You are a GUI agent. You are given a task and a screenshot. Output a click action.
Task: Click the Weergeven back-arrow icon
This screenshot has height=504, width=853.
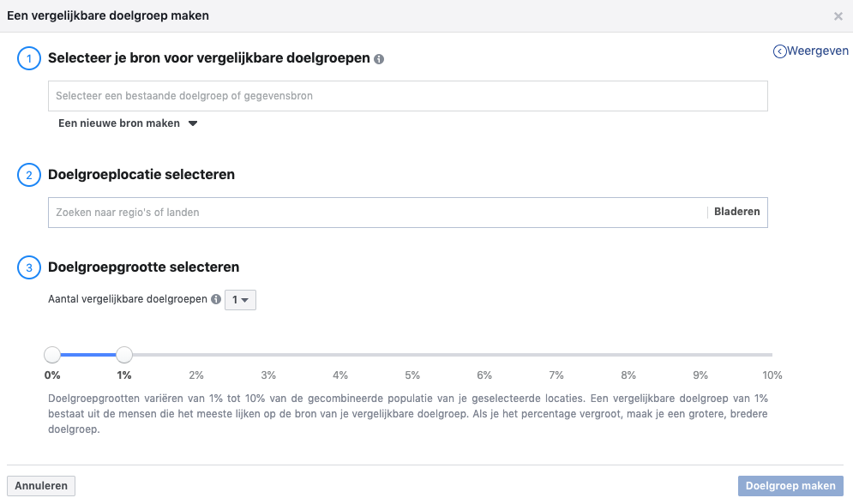click(779, 51)
